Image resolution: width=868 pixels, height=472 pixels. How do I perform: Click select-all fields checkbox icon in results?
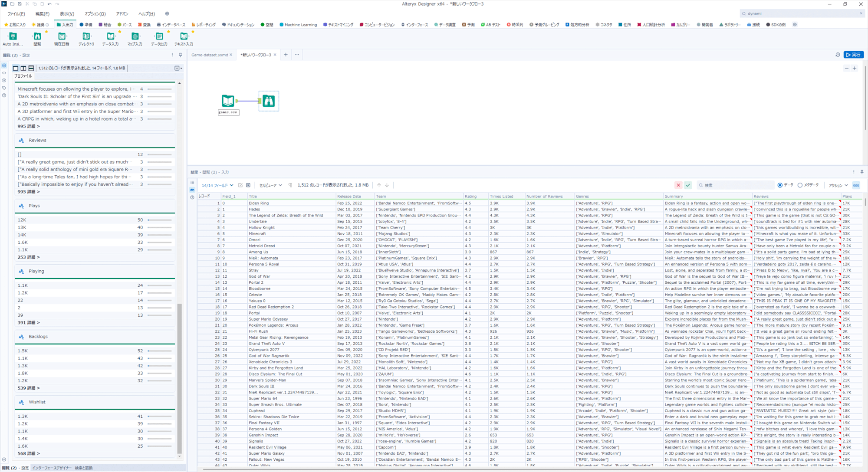(x=240, y=185)
